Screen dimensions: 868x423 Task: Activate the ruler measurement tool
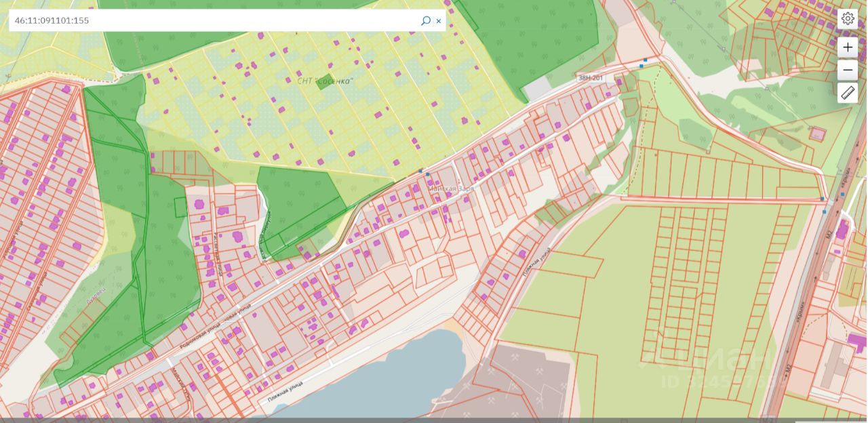[x=848, y=93]
